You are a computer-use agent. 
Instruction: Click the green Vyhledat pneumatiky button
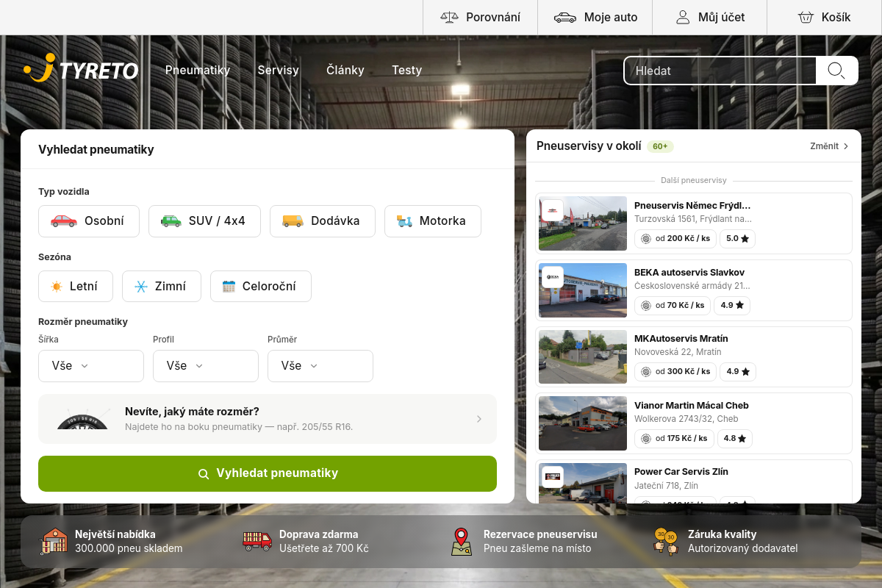pyautogui.click(x=268, y=473)
